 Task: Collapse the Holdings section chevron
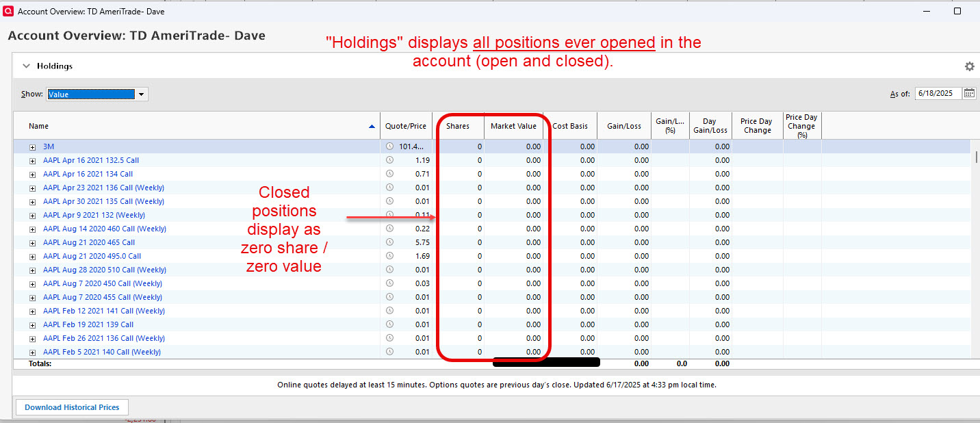27,66
